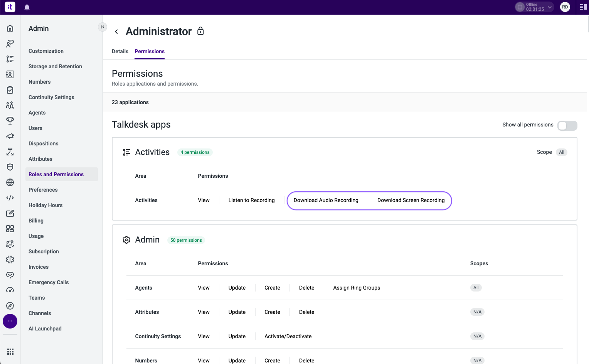The width and height of the screenshot is (589, 364).
Task: Switch to the Details tab
Action: click(x=120, y=51)
